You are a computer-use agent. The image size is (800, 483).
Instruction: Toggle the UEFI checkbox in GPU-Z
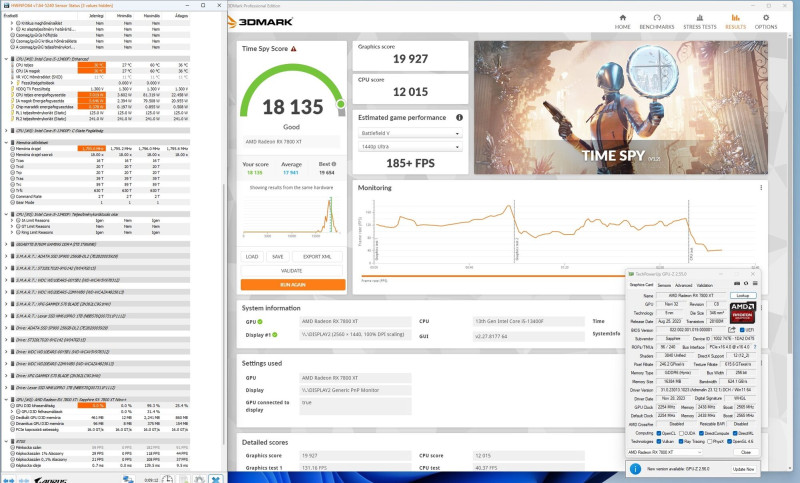742,330
